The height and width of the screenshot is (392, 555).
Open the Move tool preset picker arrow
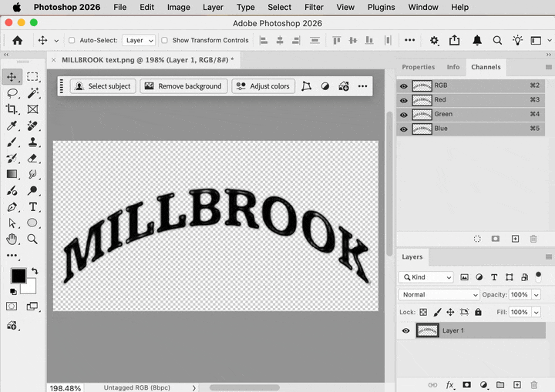coord(56,41)
